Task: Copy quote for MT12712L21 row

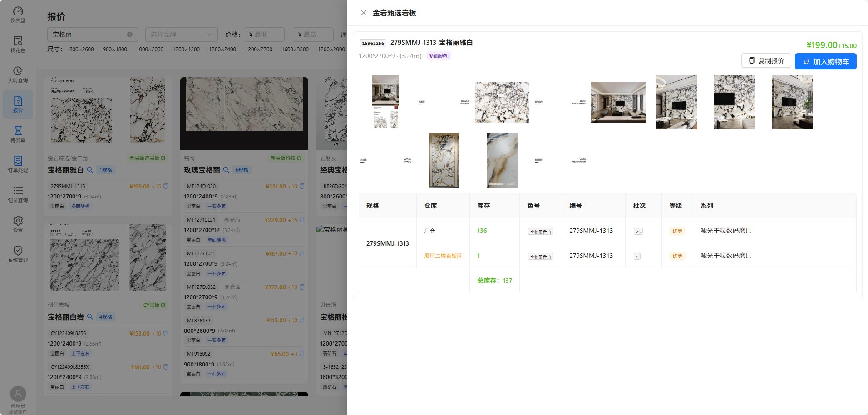Action: click(x=302, y=220)
